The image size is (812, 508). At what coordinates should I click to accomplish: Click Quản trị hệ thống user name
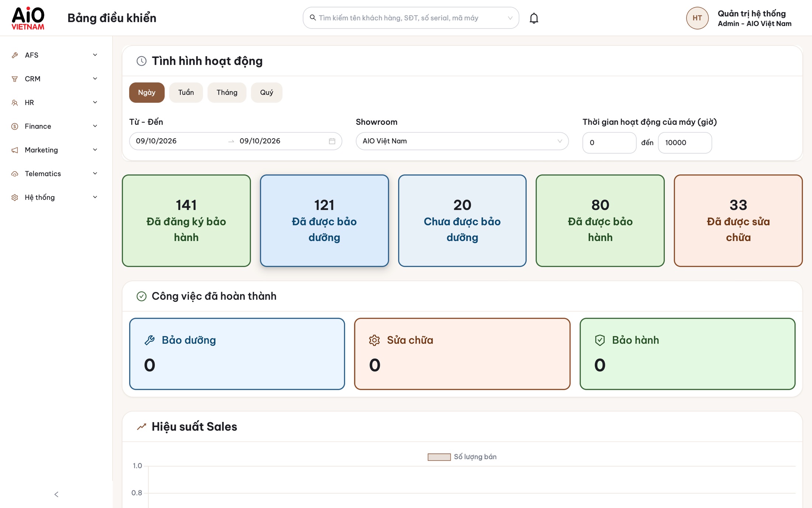coord(751,14)
